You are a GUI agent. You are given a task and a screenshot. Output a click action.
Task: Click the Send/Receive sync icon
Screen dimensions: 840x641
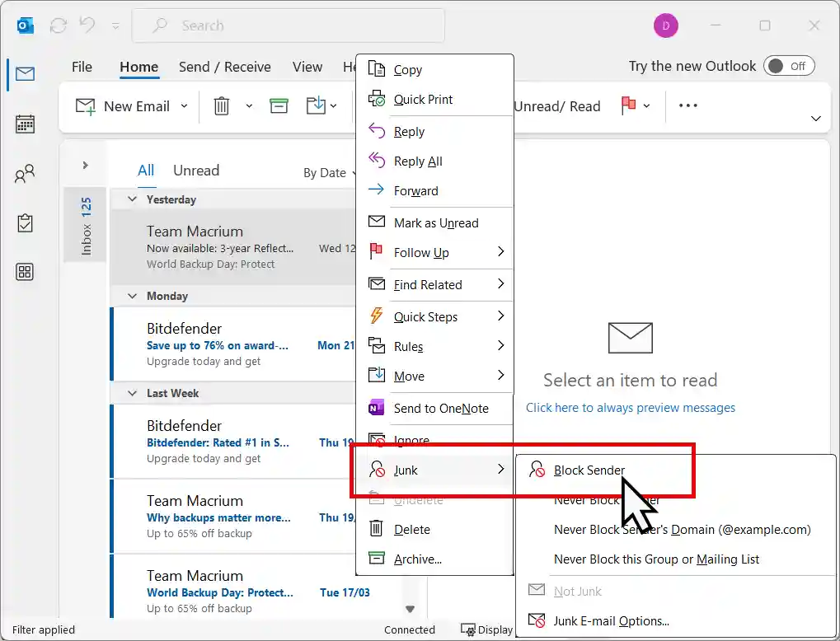pos(58,25)
